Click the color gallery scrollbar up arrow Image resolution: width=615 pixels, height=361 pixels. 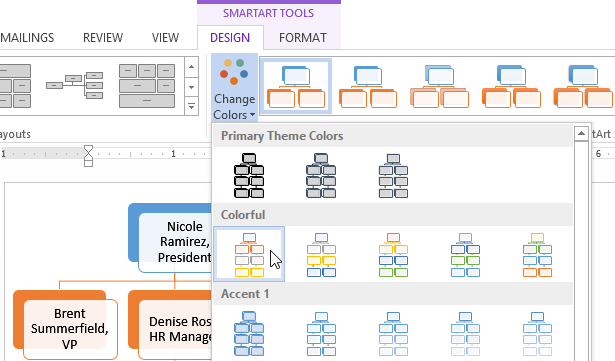581,134
